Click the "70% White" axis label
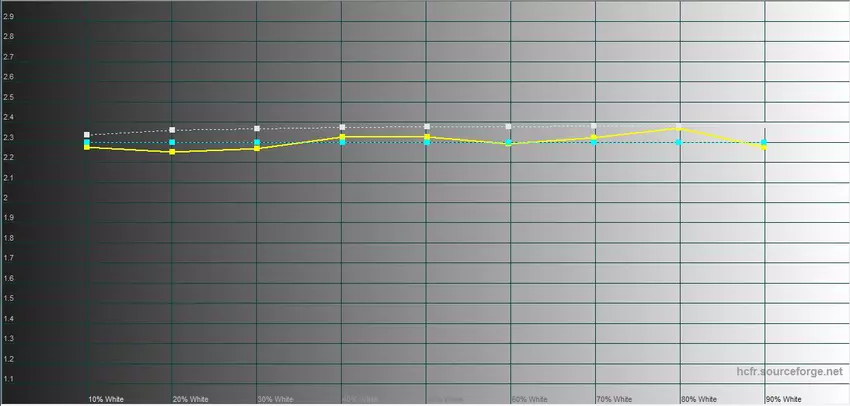 614,399
